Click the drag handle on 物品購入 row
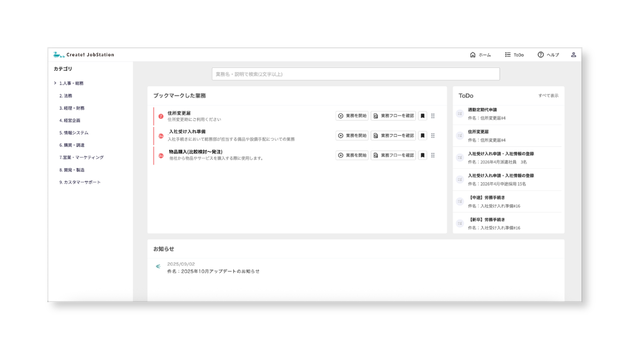This screenshot has height=360, width=640. tap(433, 155)
